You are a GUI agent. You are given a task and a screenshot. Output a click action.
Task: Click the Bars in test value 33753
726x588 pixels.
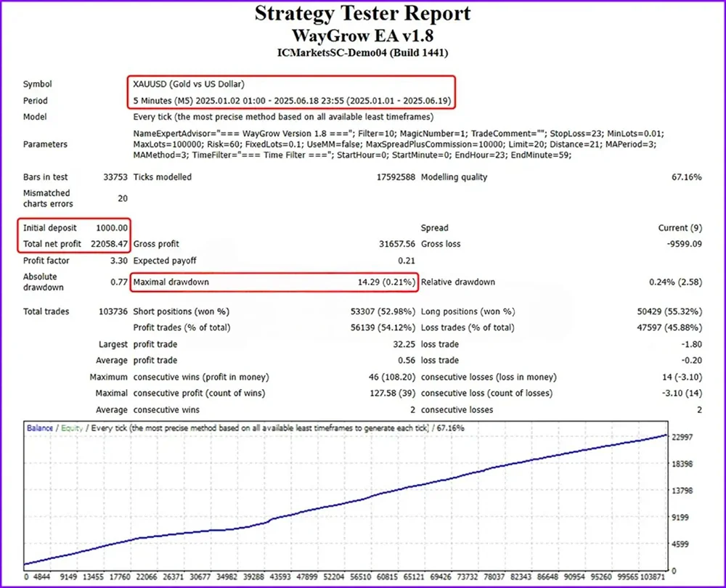pyautogui.click(x=115, y=177)
